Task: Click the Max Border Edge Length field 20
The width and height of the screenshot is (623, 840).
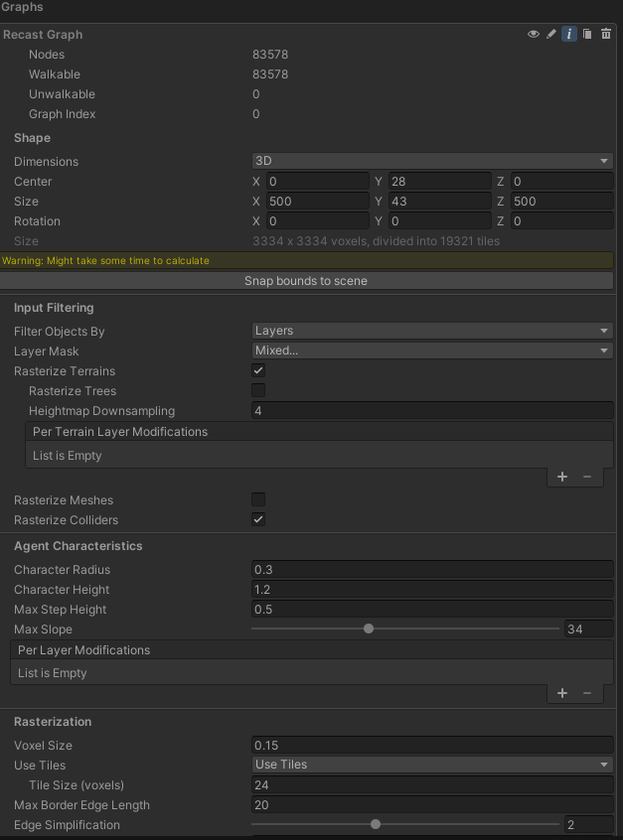Action: [432, 804]
